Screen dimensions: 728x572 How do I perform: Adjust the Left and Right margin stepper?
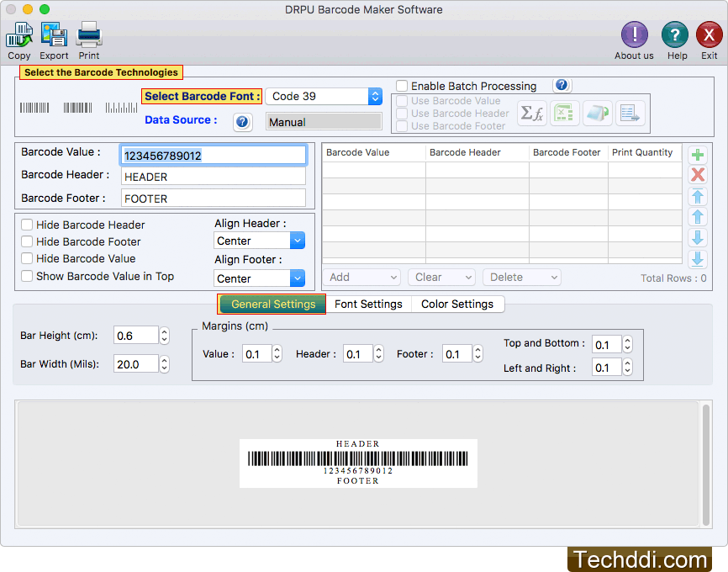click(x=627, y=368)
